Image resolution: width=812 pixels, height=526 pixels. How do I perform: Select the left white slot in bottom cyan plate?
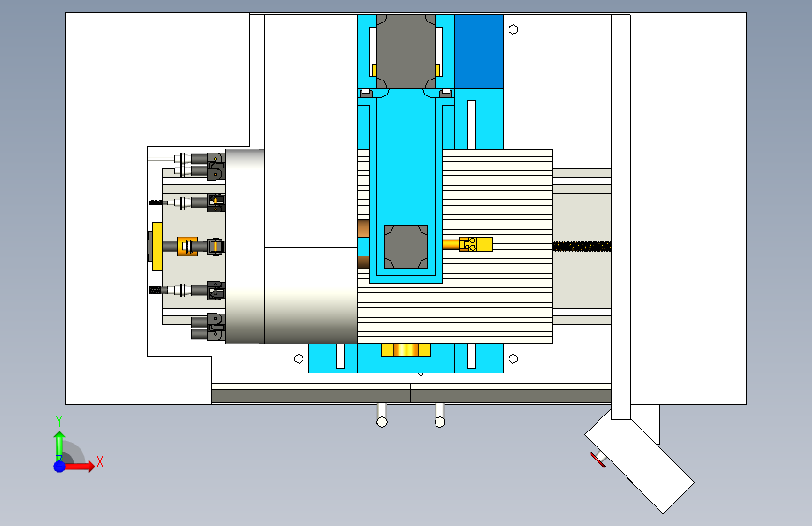coord(340,357)
